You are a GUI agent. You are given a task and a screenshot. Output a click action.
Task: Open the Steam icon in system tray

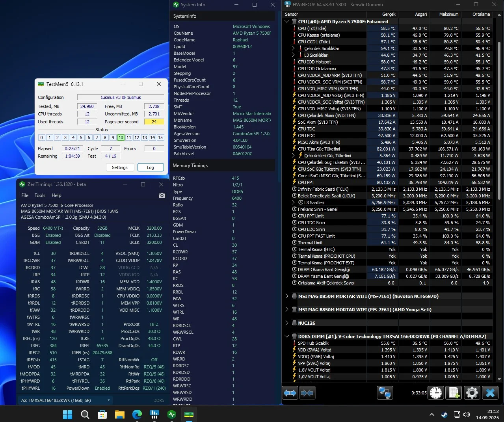coord(444,415)
